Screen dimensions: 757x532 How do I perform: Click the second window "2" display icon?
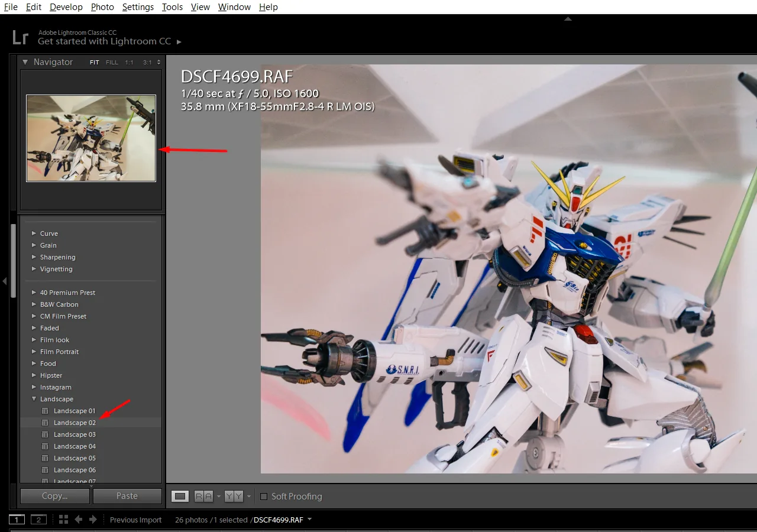(38, 520)
